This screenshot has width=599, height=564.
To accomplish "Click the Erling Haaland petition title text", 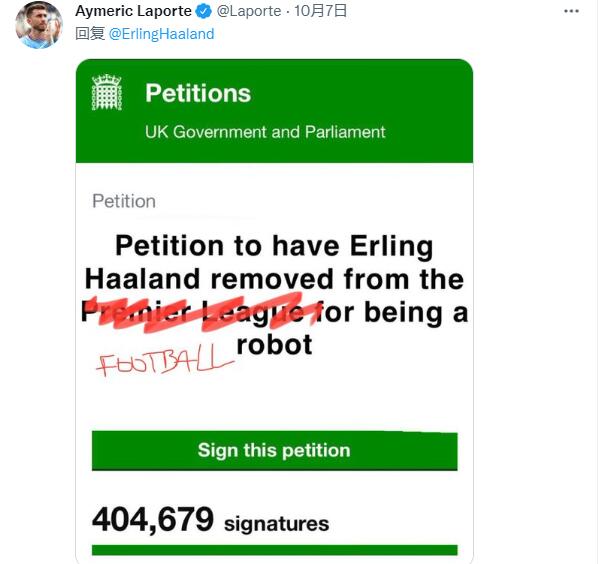I will click(274, 295).
